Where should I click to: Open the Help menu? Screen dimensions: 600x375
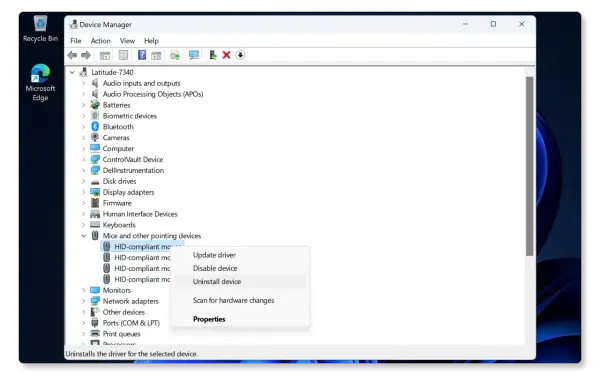tap(151, 41)
